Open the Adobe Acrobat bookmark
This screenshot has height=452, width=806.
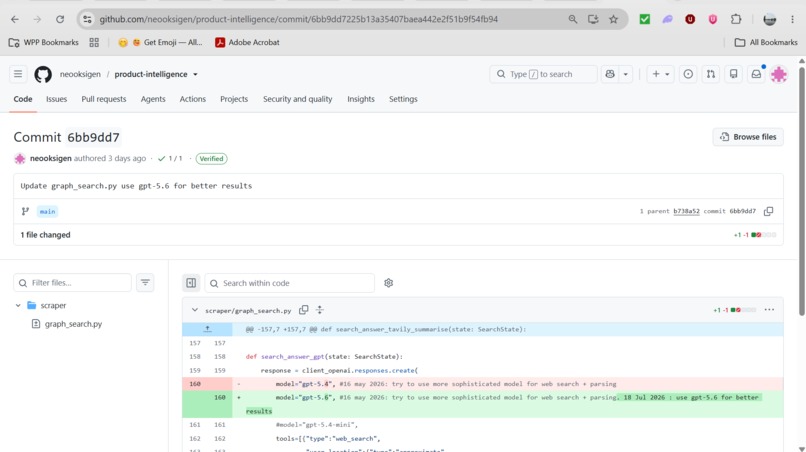(247, 43)
